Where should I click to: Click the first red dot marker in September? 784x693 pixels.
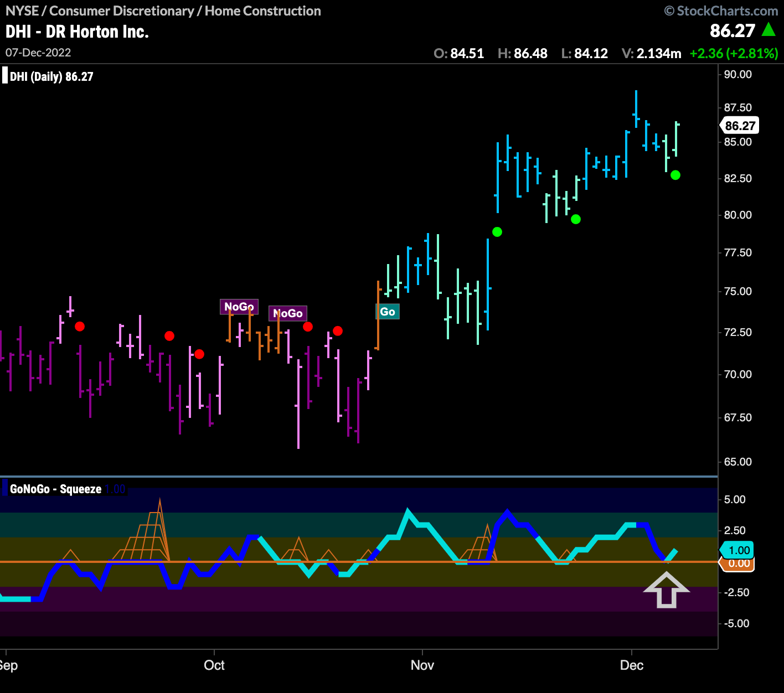(80, 327)
